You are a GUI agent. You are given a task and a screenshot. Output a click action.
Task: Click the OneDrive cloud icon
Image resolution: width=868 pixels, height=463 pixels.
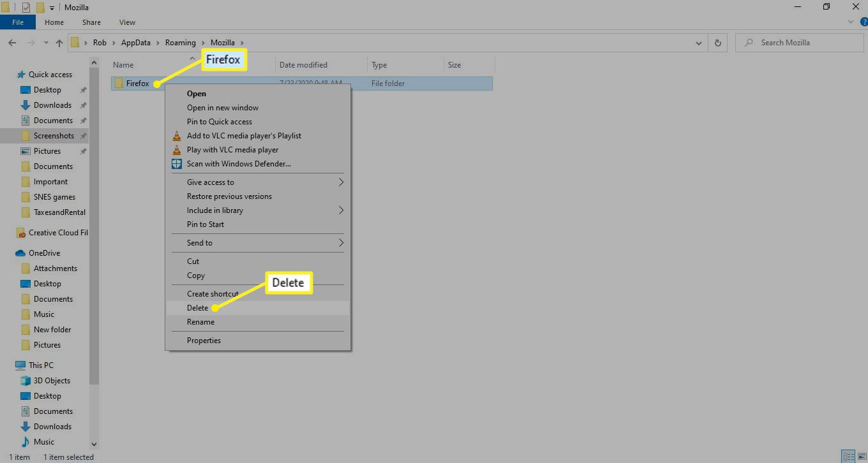tap(20, 253)
